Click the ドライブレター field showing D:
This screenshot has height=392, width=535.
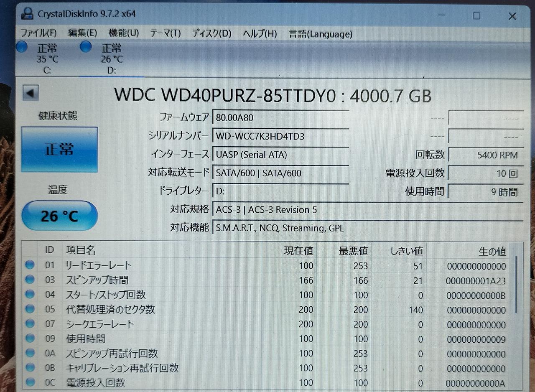[281, 191]
